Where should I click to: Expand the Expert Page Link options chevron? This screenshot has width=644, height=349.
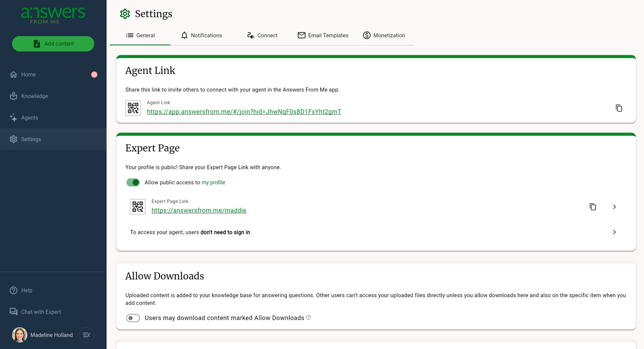click(615, 207)
